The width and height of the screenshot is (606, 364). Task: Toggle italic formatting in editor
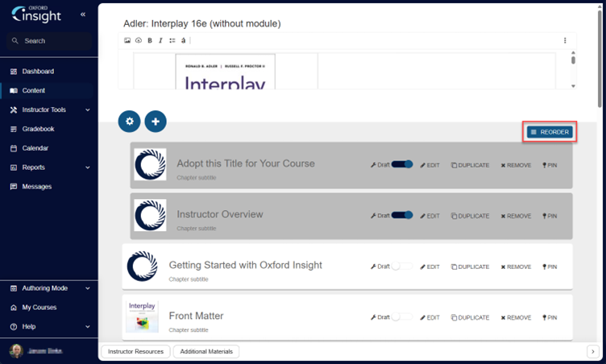160,40
